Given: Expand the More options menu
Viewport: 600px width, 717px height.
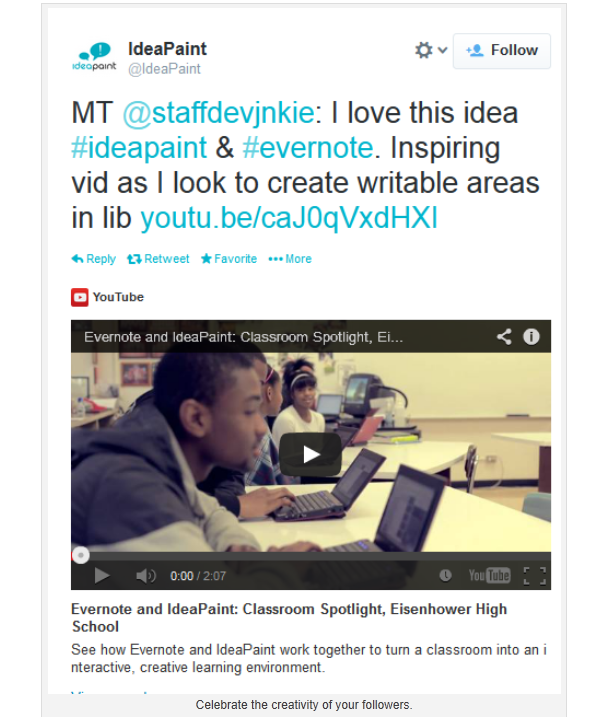Looking at the screenshot, I should pos(290,259).
